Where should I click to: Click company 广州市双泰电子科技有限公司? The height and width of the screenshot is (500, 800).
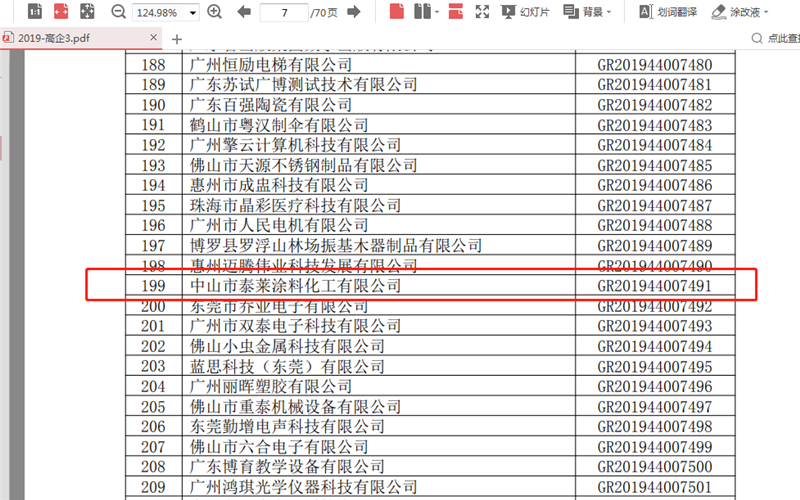tap(295, 326)
